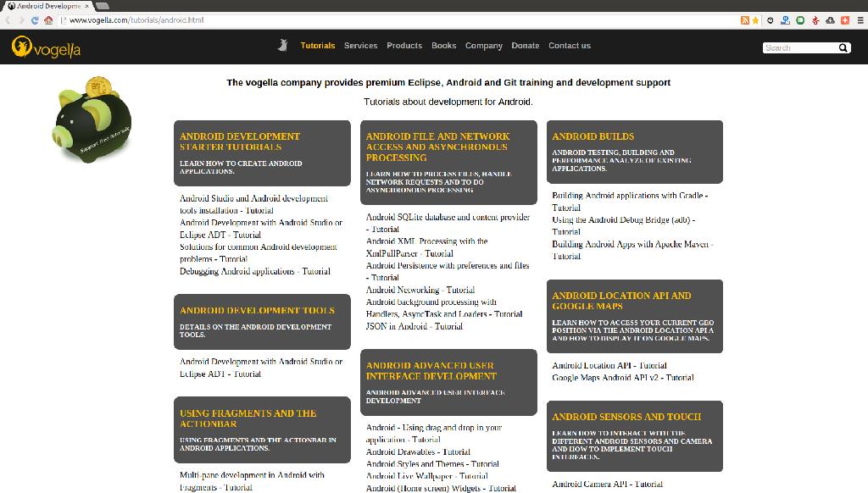
Task: Open Android Styles and Themes tutorial
Action: [x=432, y=464]
